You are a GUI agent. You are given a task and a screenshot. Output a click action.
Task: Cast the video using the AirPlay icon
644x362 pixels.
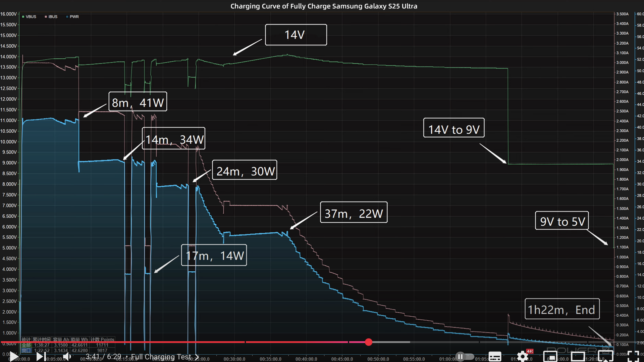coord(605,356)
